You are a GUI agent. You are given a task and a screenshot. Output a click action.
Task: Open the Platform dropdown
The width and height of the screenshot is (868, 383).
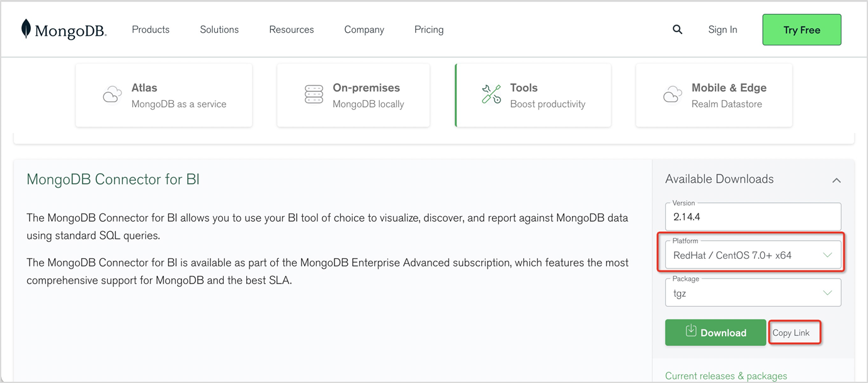[x=753, y=256]
